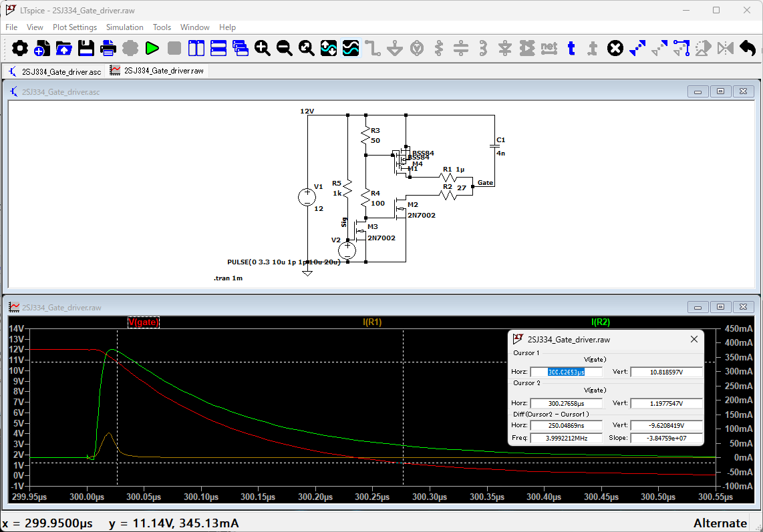Click the Print icon in toolbar
763x532 pixels.
tap(108, 48)
